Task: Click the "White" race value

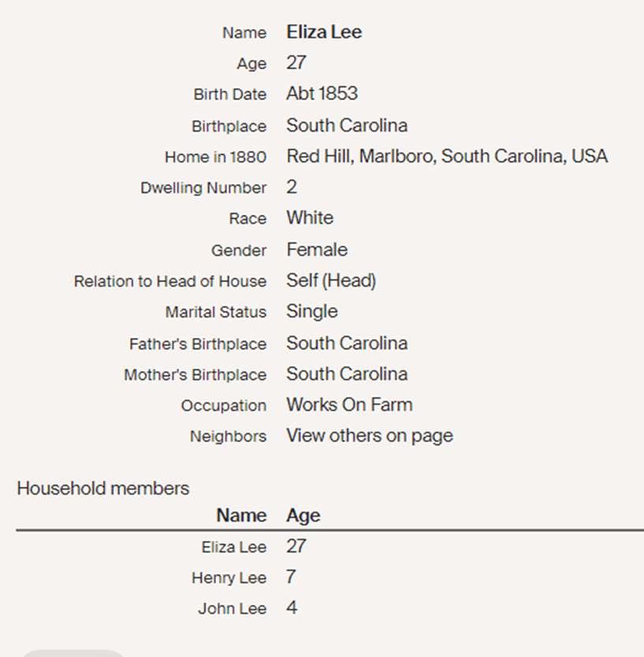Action: click(x=309, y=218)
